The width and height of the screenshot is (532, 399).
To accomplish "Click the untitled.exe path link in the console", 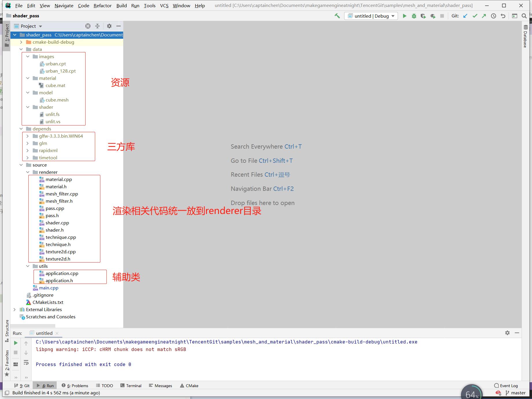I will [x=226, y=342].
